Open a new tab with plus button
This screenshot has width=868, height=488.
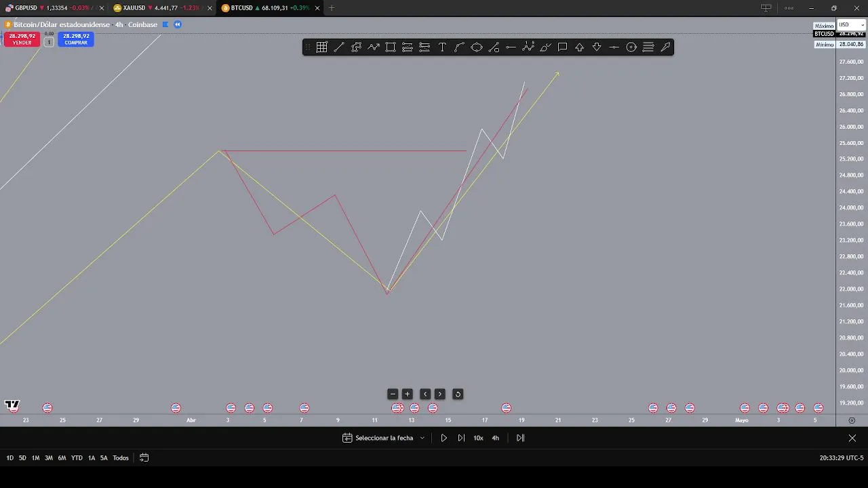pos(332,8)
